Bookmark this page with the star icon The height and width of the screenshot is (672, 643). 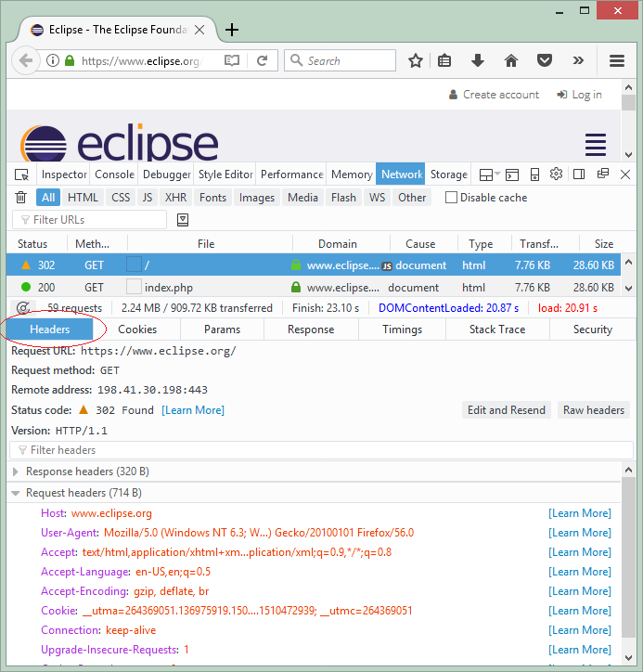416,60
